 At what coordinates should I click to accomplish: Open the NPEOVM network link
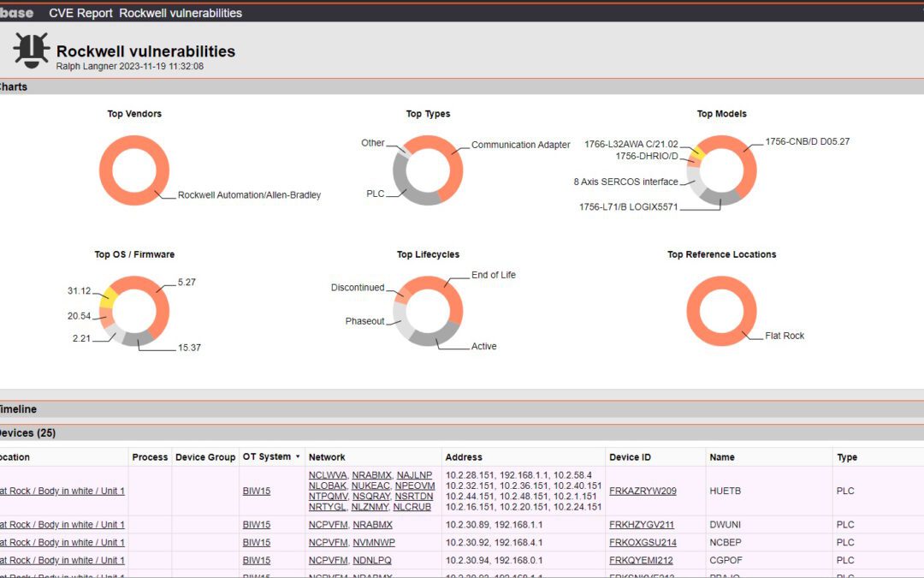415,486
